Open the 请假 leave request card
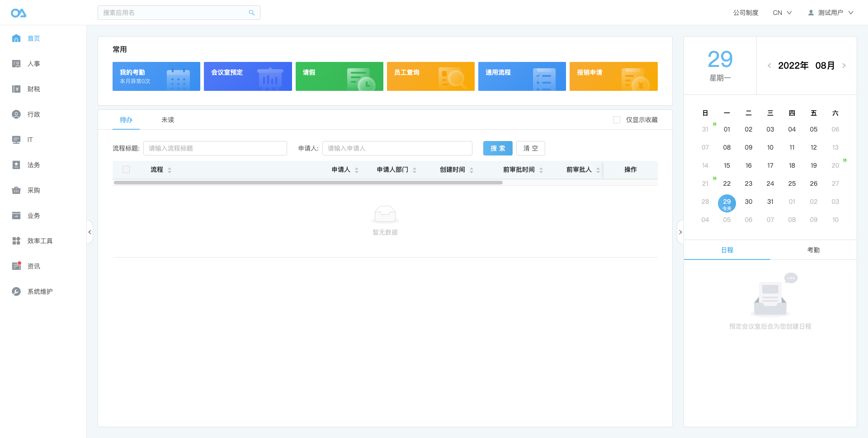This screenshot has width=868, height=438. coord(340,76)
